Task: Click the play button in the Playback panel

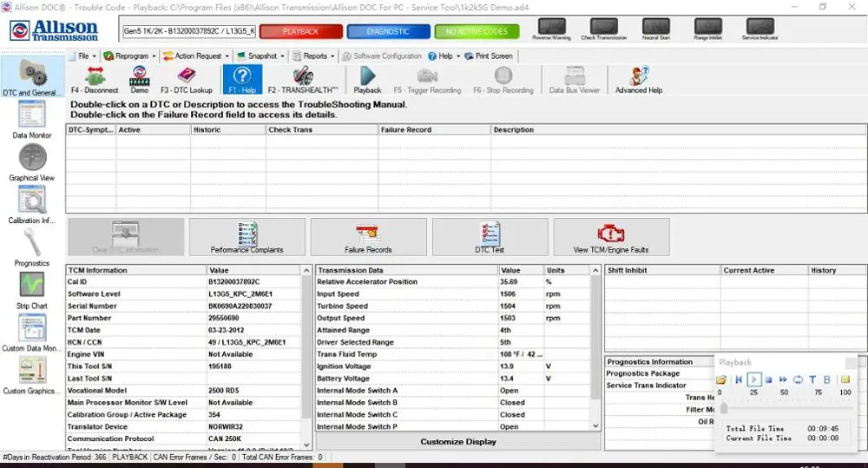Action: [x=753, y=379]
